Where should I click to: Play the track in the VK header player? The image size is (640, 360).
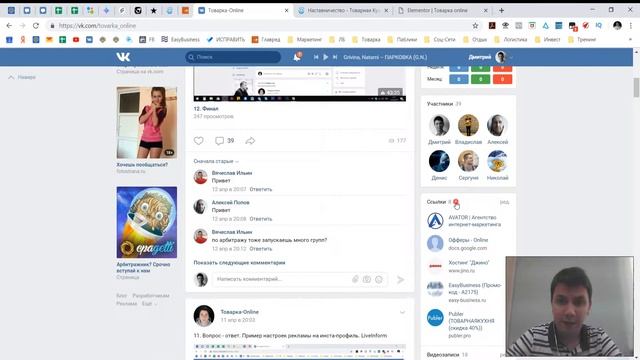[325, 57]
